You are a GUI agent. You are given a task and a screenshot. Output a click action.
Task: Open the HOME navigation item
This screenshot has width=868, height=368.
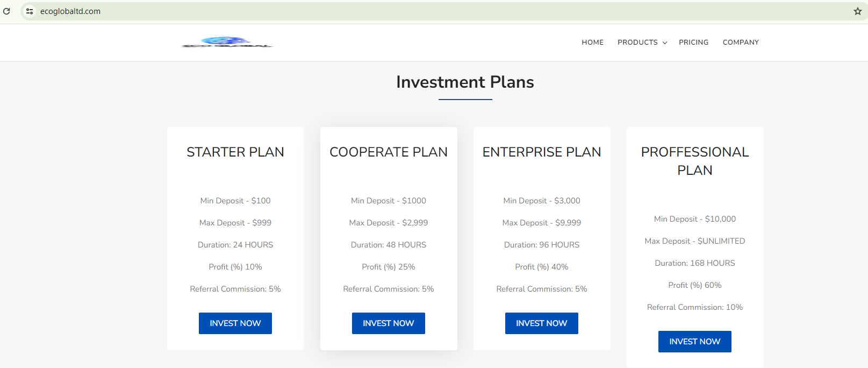click(592, 42)
